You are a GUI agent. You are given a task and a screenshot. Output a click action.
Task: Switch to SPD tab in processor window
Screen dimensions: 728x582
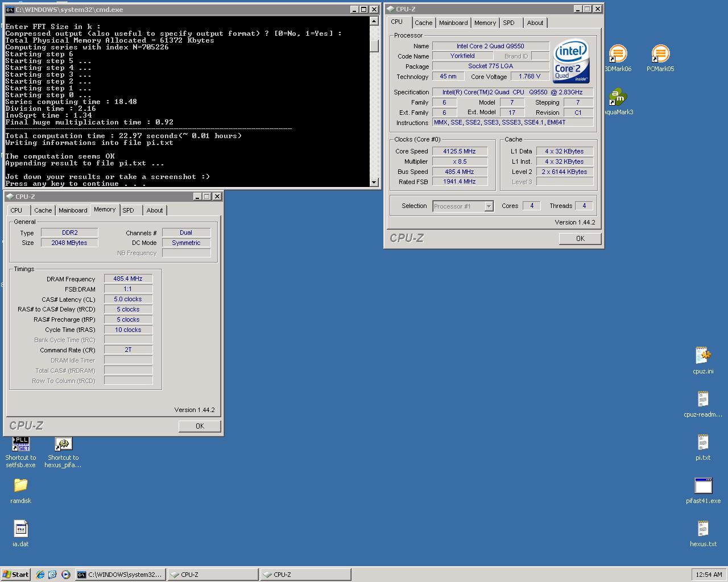[509, 23]
